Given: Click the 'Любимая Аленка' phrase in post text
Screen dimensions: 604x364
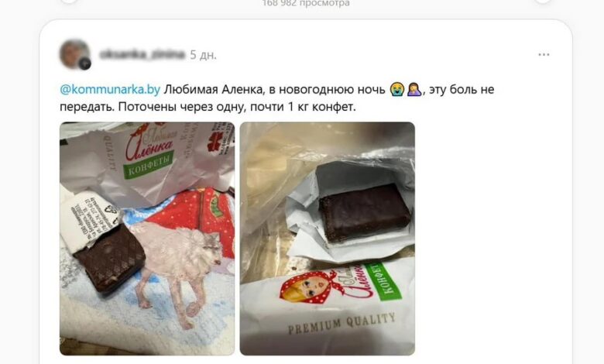Looking at the screenshot, I should coord(214,89).
